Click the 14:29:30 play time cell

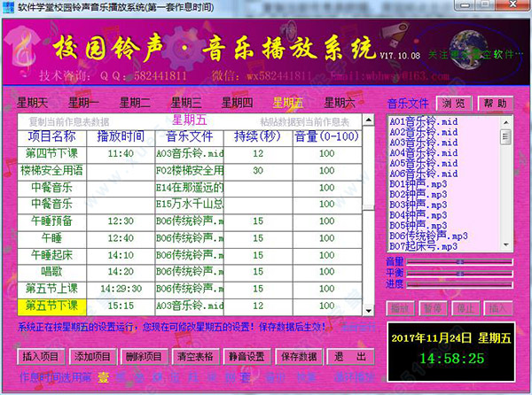point(121,289)
